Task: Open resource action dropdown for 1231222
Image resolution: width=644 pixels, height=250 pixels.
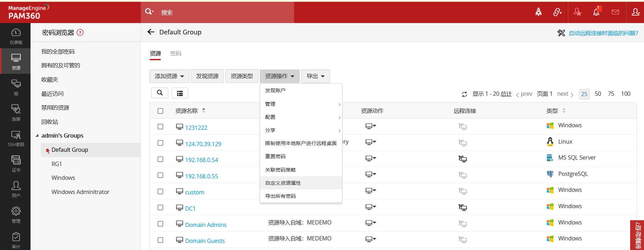Action: (371, 126)
